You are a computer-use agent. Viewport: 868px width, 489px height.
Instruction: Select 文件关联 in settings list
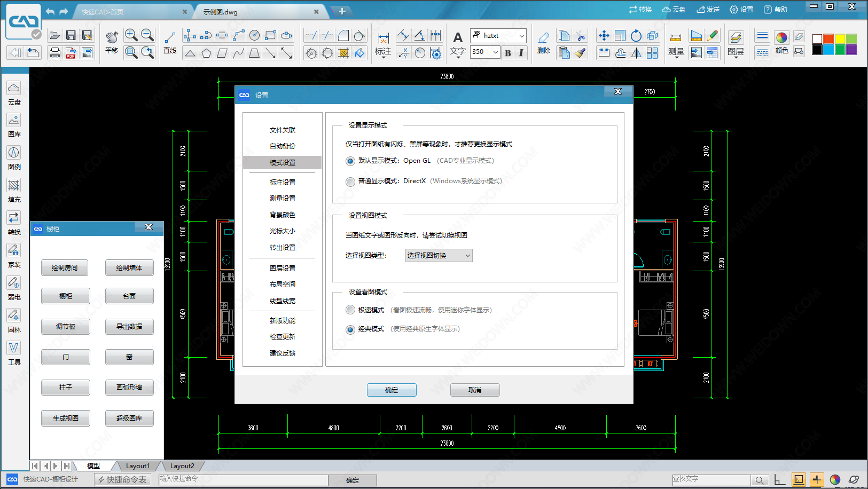[x=283, y=130]
